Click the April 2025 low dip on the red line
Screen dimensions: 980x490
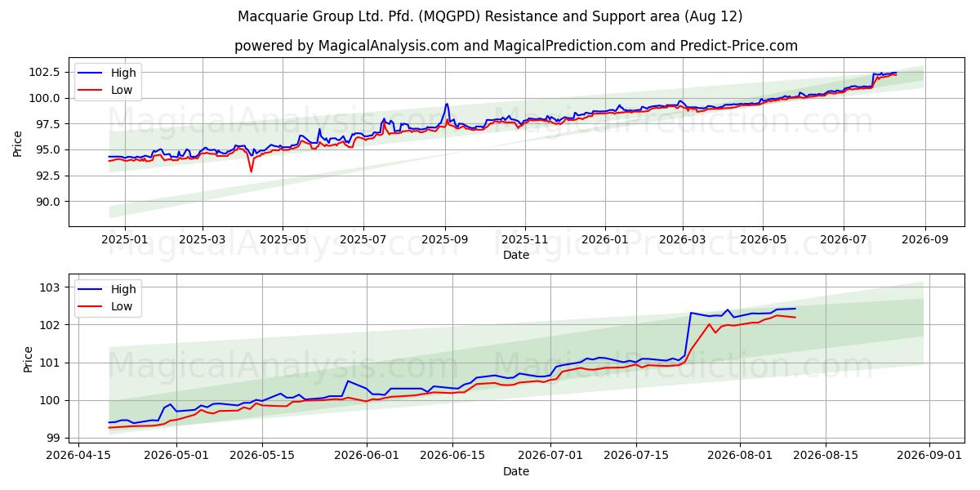tap(251, 170)
